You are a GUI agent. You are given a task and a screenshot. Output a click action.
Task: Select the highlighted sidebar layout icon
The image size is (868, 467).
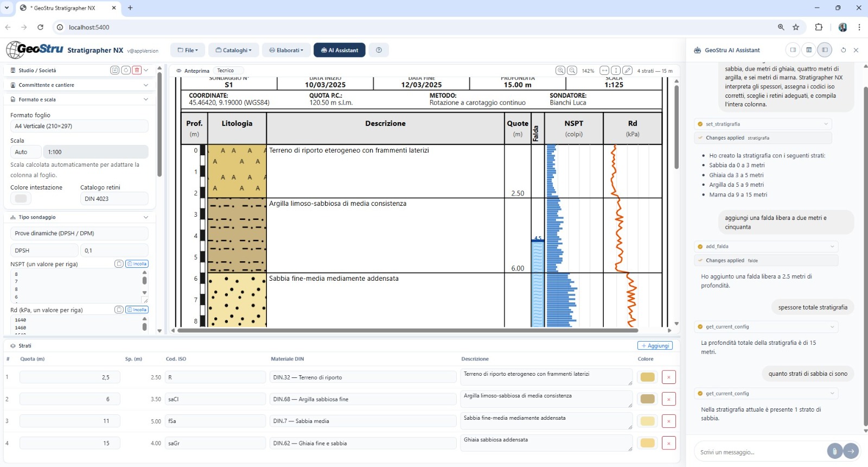[825, 50]
